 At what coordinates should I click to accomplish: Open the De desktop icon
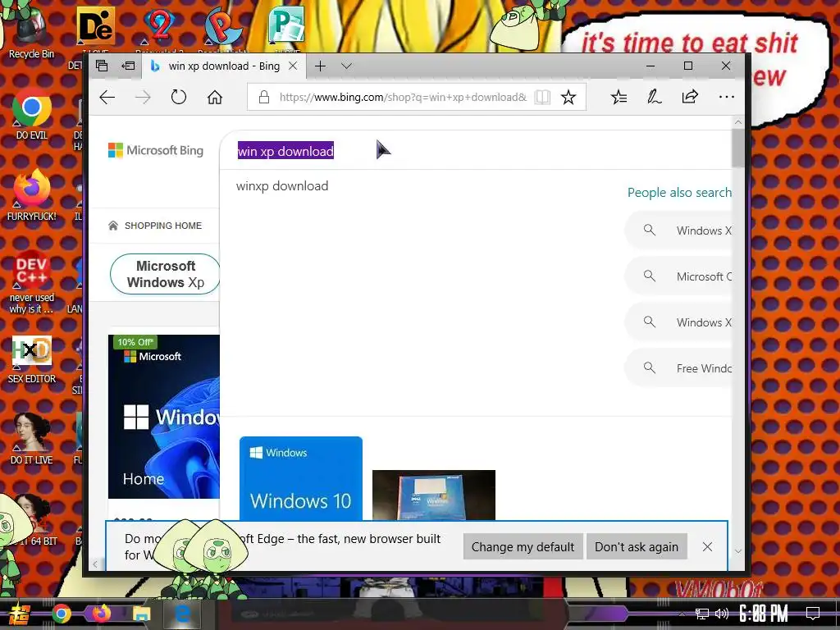coord(95,25)
